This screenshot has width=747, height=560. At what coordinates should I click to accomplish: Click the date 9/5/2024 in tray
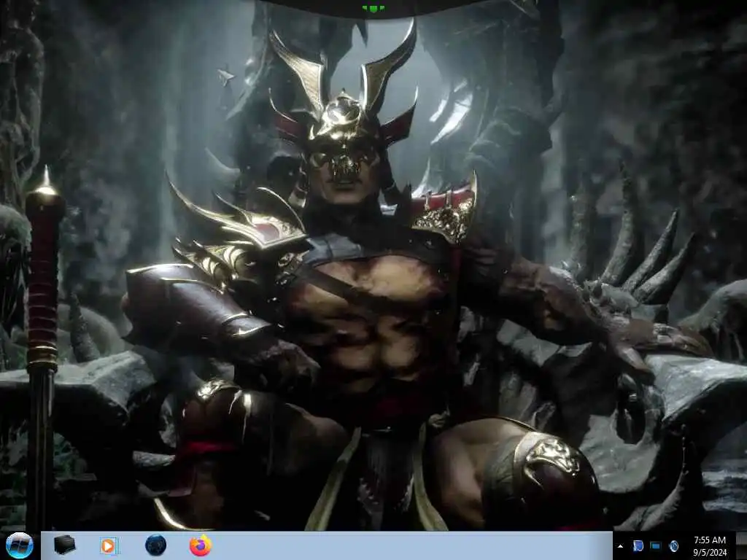(x=709, y=553)
